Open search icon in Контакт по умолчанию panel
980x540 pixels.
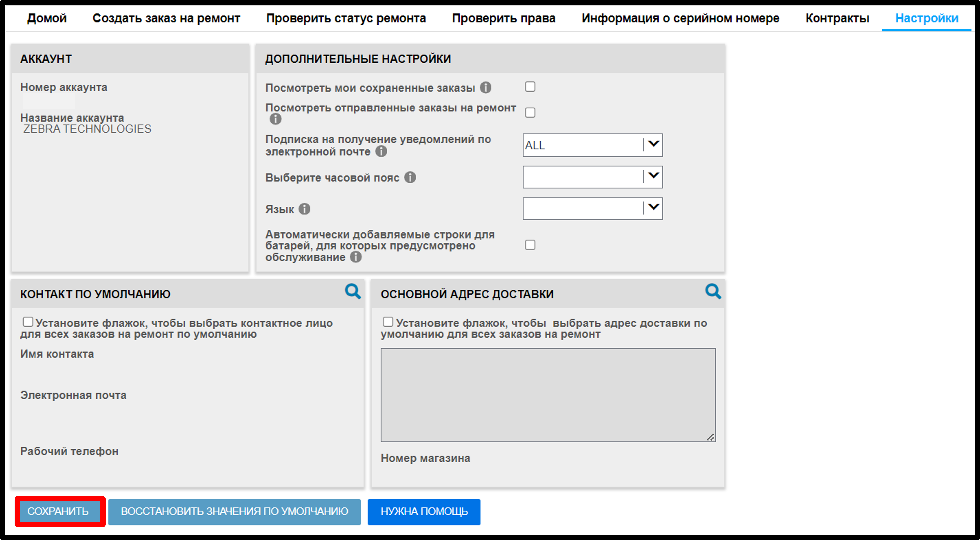pos(353,292)
